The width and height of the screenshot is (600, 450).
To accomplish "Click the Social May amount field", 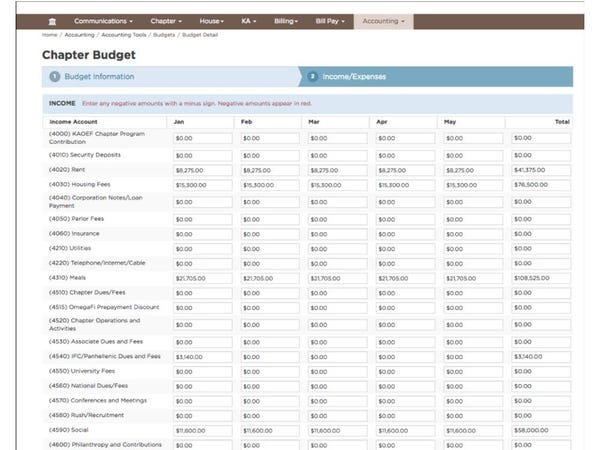I will click(473, 430).
